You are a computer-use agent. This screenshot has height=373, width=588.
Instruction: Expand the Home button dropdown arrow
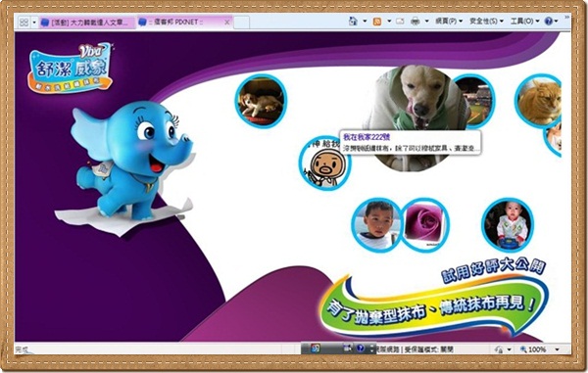tap(365, 22)
